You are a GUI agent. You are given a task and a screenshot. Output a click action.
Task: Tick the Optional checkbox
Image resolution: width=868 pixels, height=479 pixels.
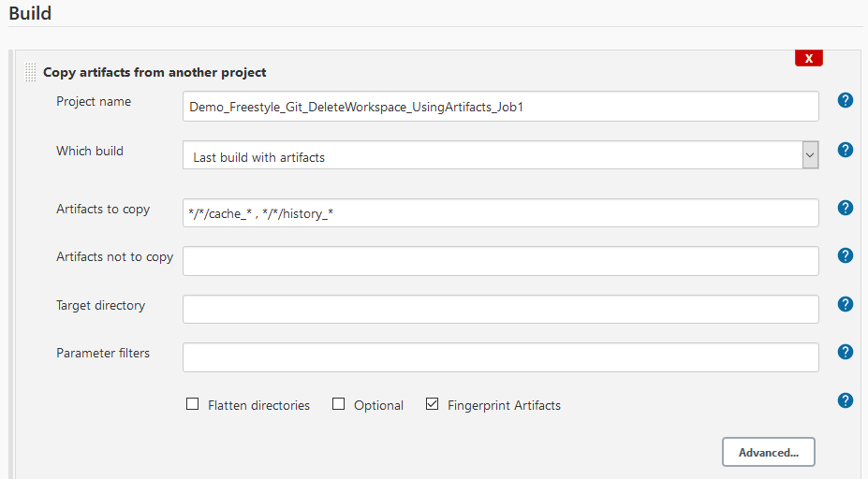(339, 404)
